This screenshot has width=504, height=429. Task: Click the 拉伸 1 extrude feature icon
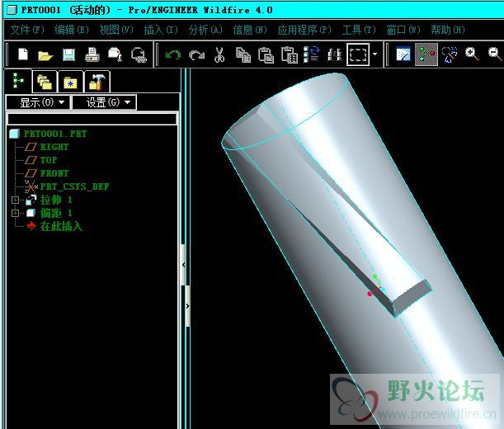(x=31, y=200)
